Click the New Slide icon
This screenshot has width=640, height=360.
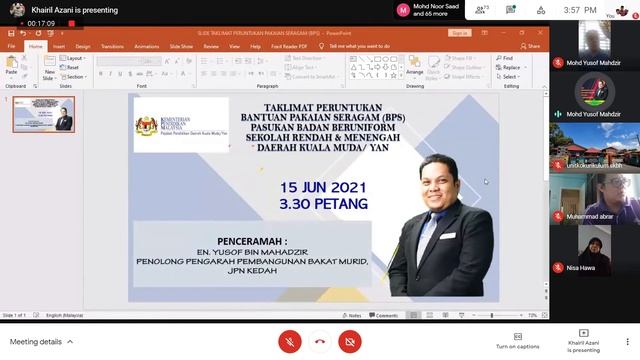click(49, 62)
